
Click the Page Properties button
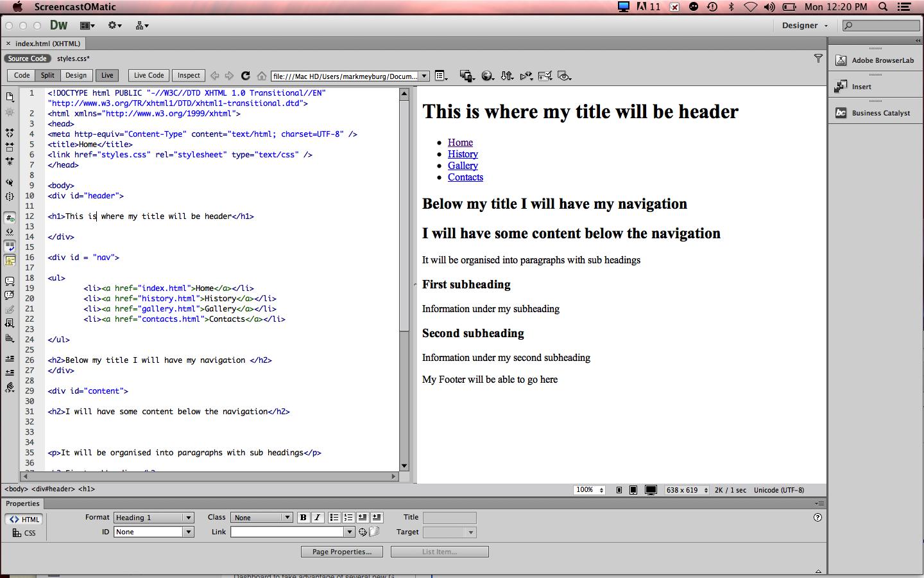click(341, 551)
